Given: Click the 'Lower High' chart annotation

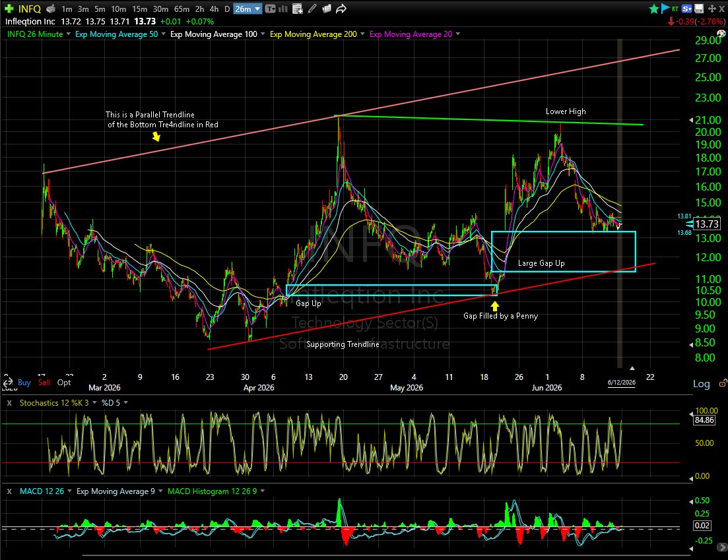Looking at the screenshot, I should pos(566,111).
